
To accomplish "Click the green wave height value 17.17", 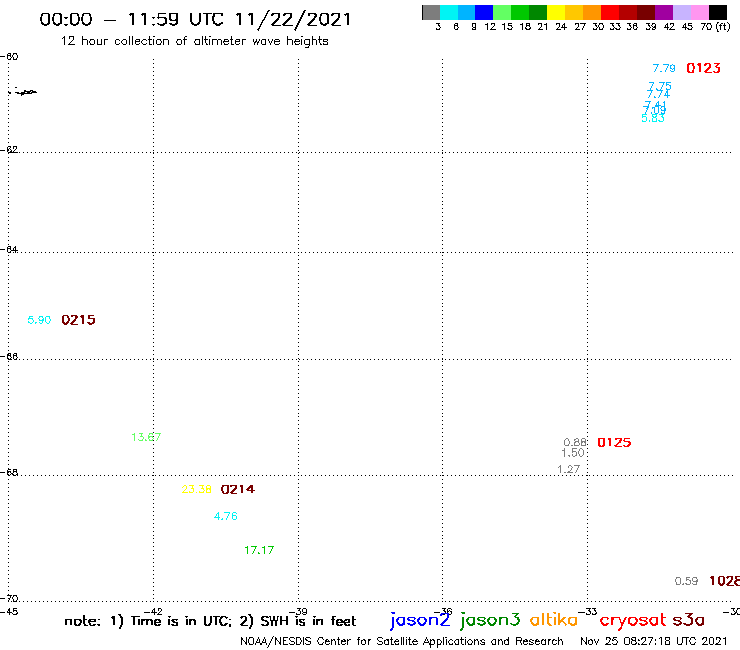I will (259, 550).
